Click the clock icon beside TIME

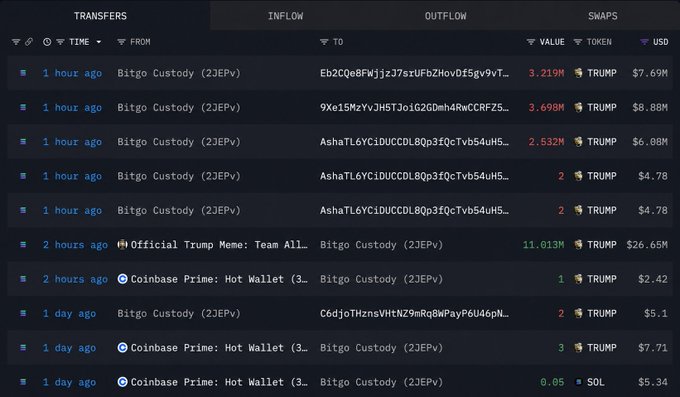click(47, 42)
